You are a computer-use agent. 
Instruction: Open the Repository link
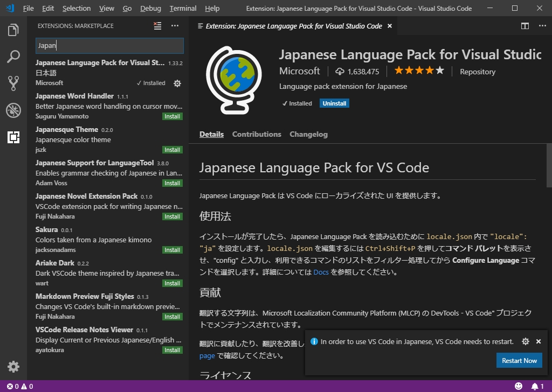[x=478, y=72]
